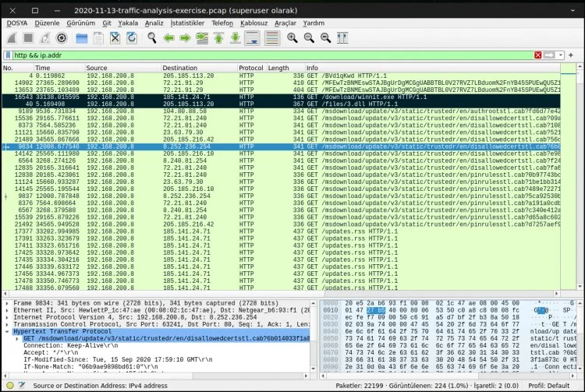The width and height of the screenshot is (585, 392).
Task: Open a capture file folder icon
Action: pyautogui.click(x=81, y=38)
